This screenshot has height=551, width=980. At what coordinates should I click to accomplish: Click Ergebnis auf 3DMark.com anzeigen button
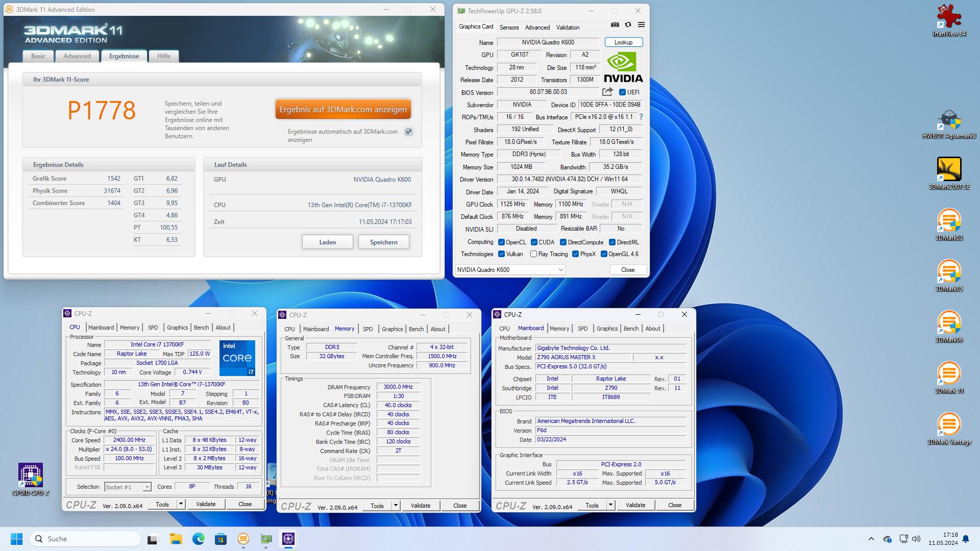coord(343,110)
